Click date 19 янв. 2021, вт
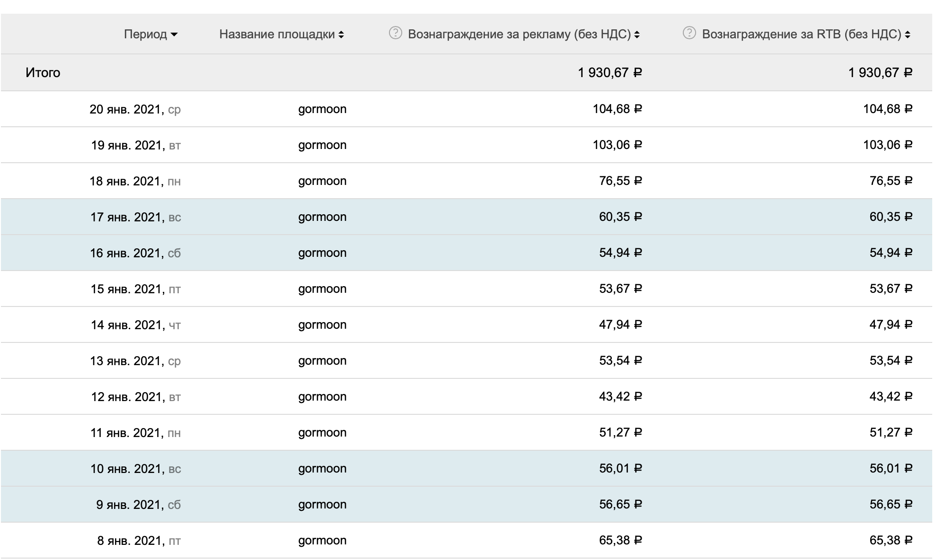The height and width of the screenshot is (560, 936). pos(135,145)
